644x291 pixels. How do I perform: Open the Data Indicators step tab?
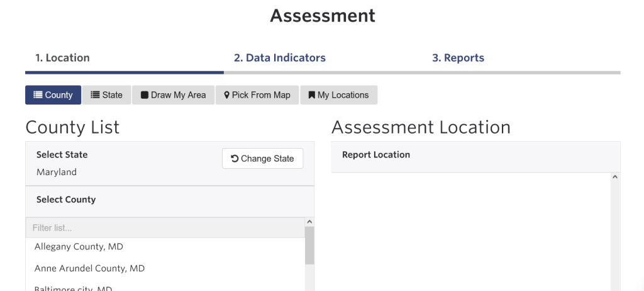280,58
